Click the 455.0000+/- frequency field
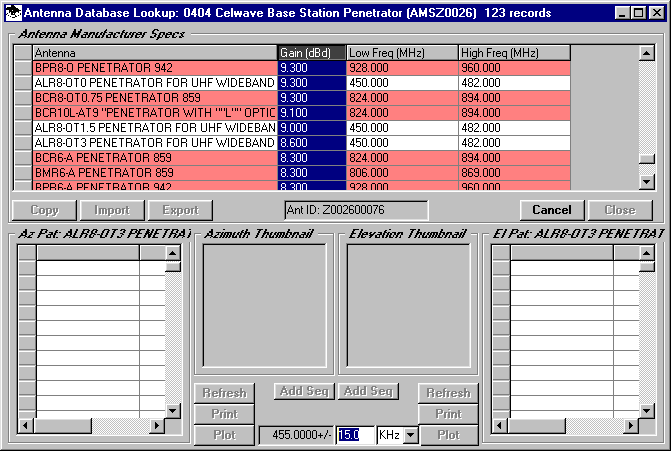671x451 pixels. click(297, 435)
